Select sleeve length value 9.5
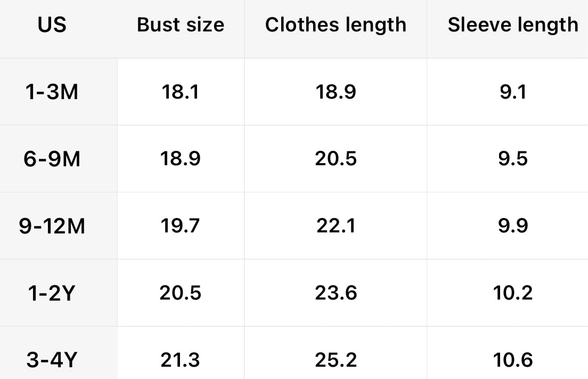This screenshot has height=379, width=588. point(513,159)
